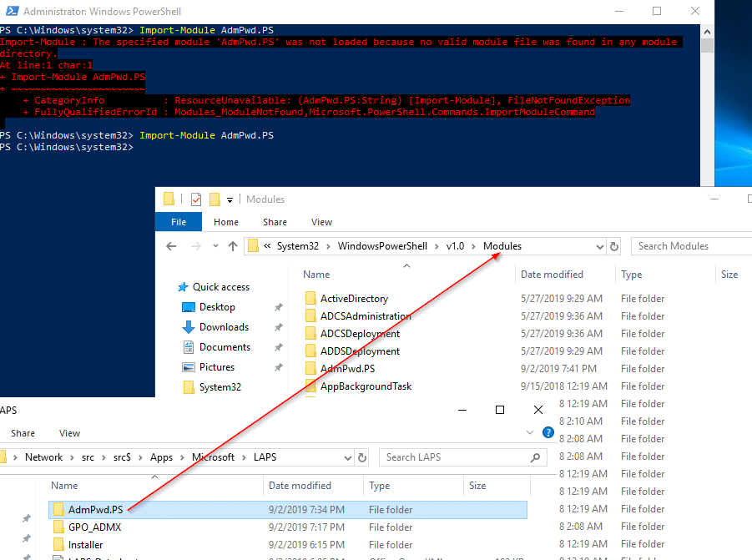Image resolution: width=752 pixels, height=560 pixels.
Task: Click the folder icon in the address bar
Action: (x=253, y=245)
